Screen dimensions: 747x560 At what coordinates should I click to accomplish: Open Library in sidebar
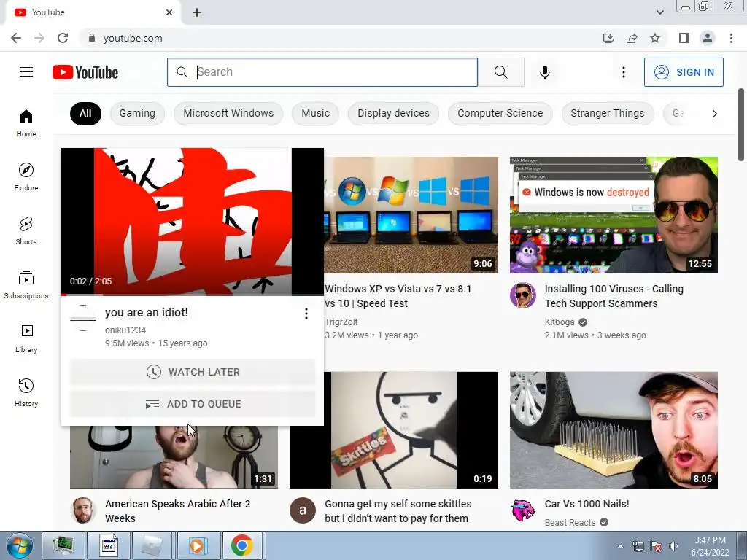pyautogui.click(x=26, y=338)
